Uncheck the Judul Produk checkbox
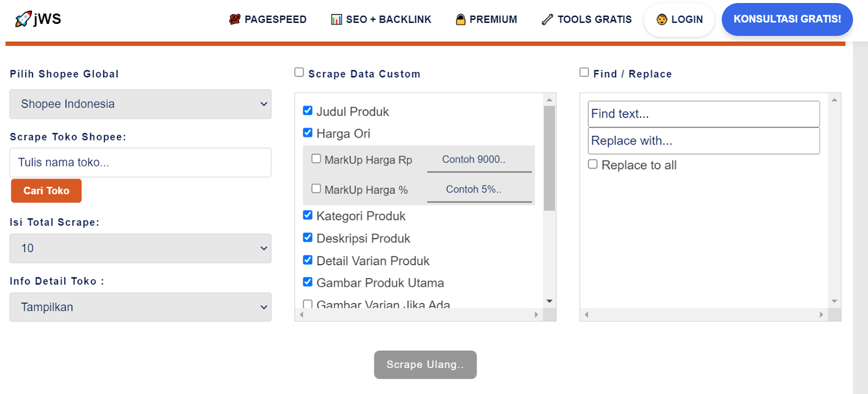Viewport: 868px width, 394px height. (x=308, y=111)
